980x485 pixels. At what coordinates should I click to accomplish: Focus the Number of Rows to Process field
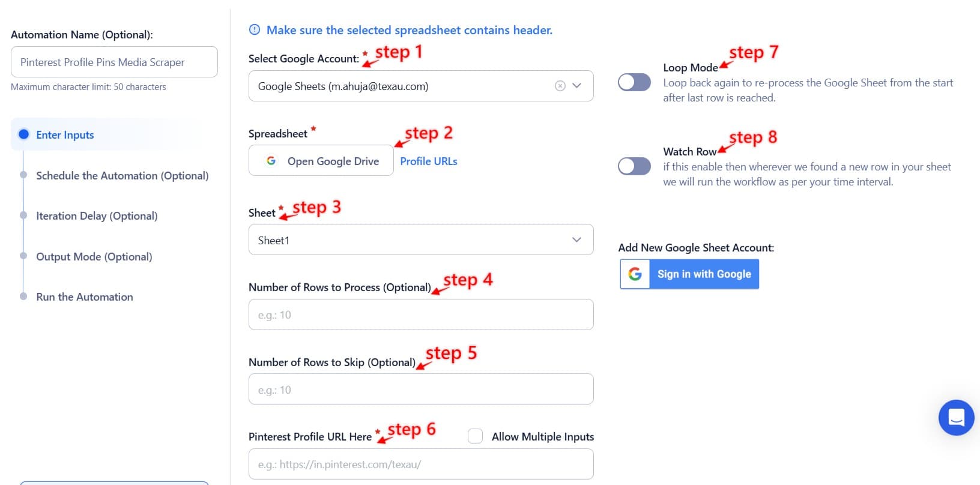[x=420, y=315]
